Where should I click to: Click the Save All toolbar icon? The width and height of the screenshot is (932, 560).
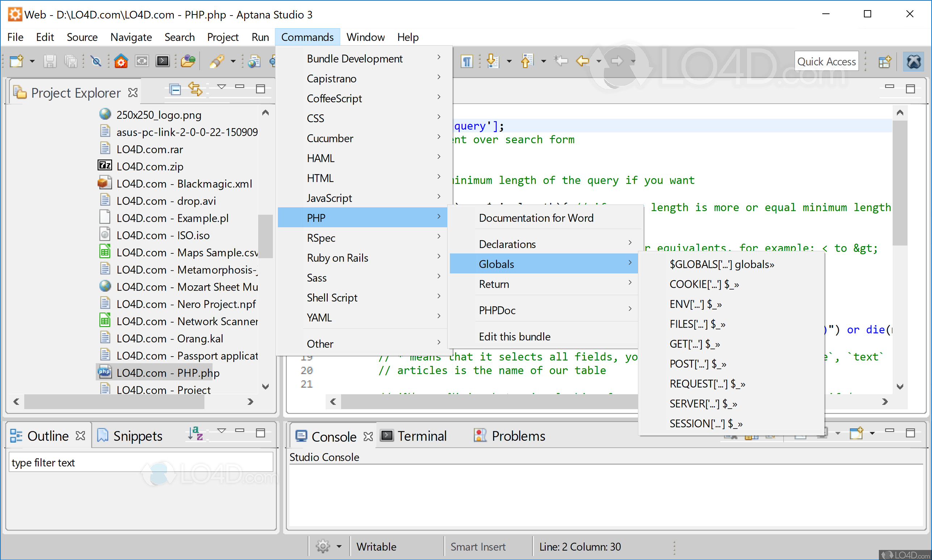(71, 61)
